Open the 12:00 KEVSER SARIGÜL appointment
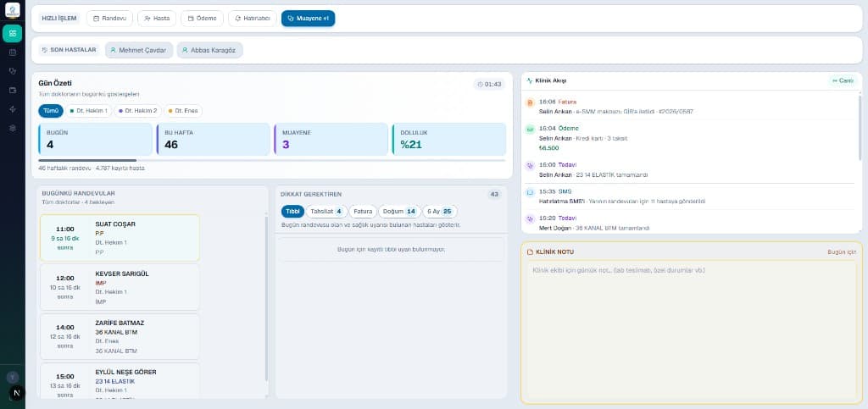 click(120, 287)
